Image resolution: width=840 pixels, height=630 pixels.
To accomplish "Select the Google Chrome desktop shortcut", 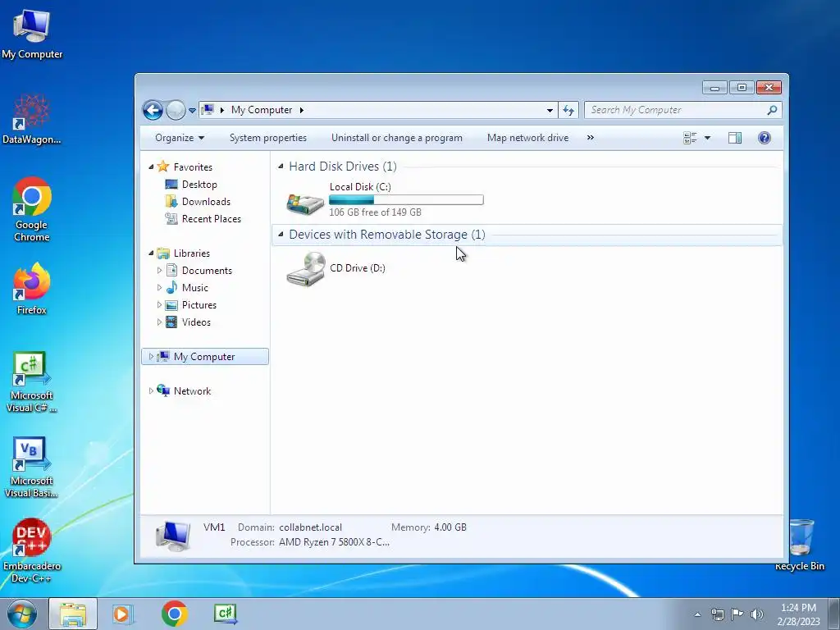I will pyautogui.click(x=32, y=209).
